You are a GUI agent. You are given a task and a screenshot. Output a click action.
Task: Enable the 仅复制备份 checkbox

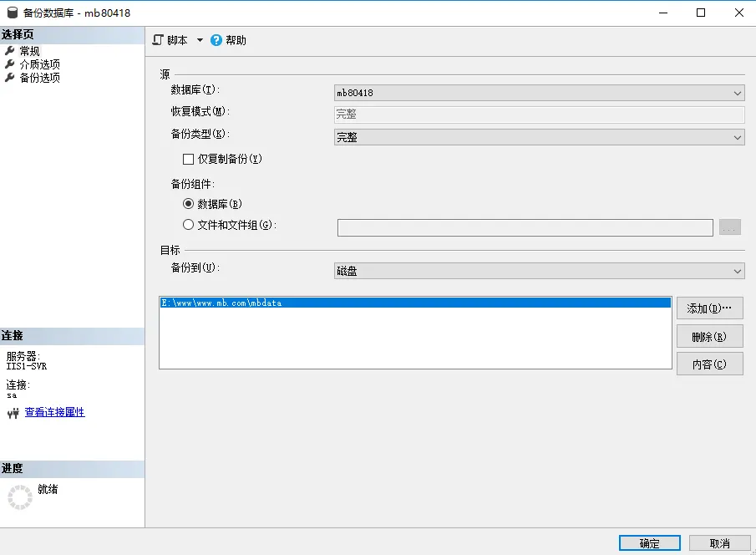coord(188,159)
